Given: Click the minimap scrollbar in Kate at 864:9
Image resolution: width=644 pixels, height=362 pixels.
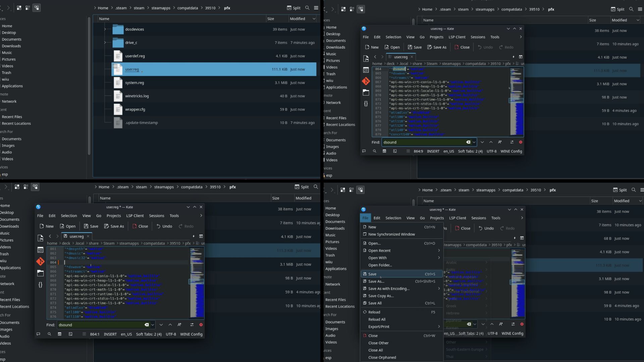Looking at the screenshot, I should (516, 101).
